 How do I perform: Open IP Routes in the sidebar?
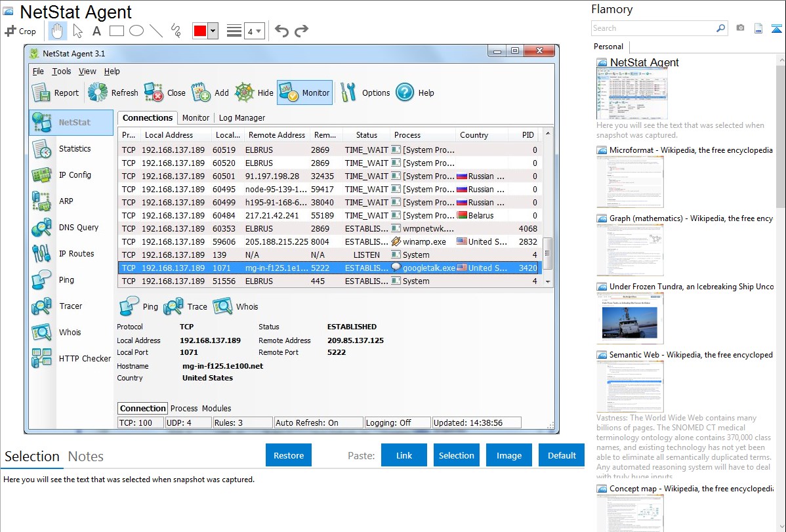coord(71,254)
